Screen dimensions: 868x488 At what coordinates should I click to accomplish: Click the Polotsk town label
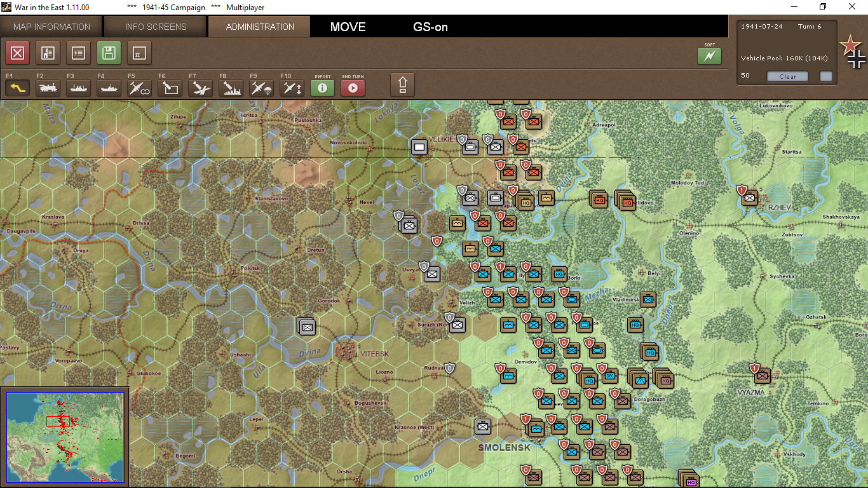(250, 268)
